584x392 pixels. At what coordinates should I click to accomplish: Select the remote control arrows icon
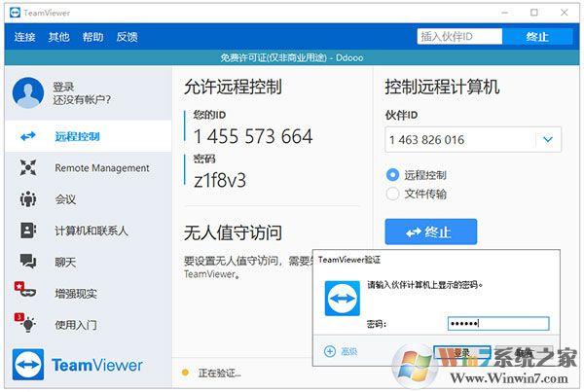tap(28, 136)
